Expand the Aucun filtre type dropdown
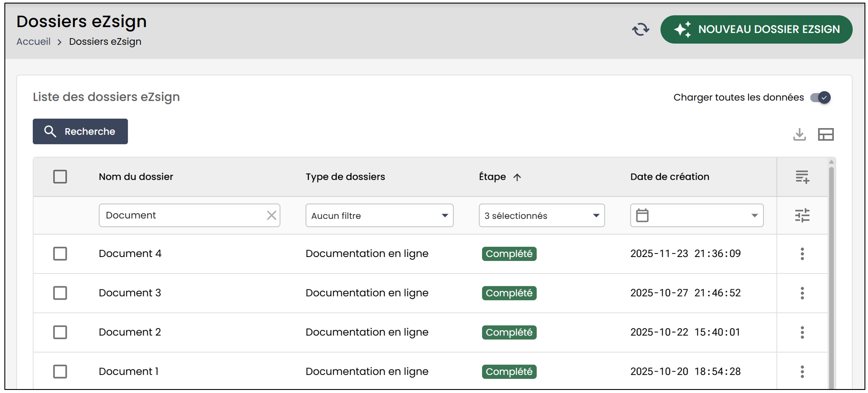 click(x=379, y=215)
